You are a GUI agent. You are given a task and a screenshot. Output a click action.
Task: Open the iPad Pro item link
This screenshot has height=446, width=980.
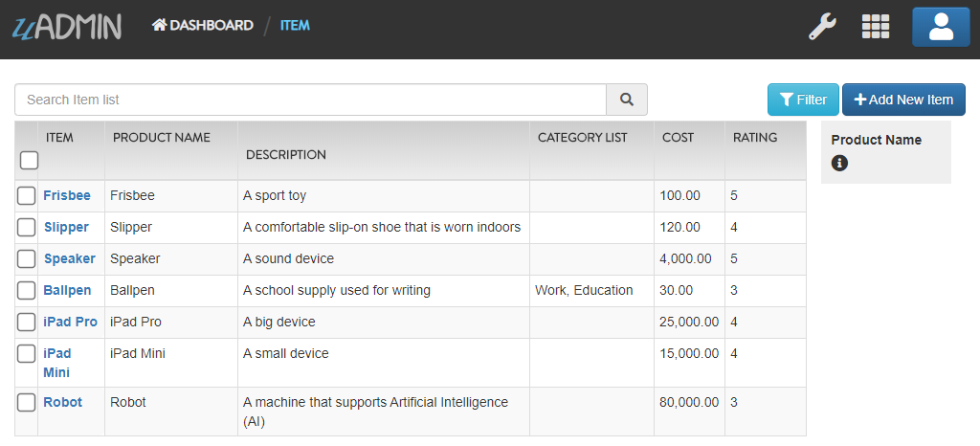(x=70, y=322)
